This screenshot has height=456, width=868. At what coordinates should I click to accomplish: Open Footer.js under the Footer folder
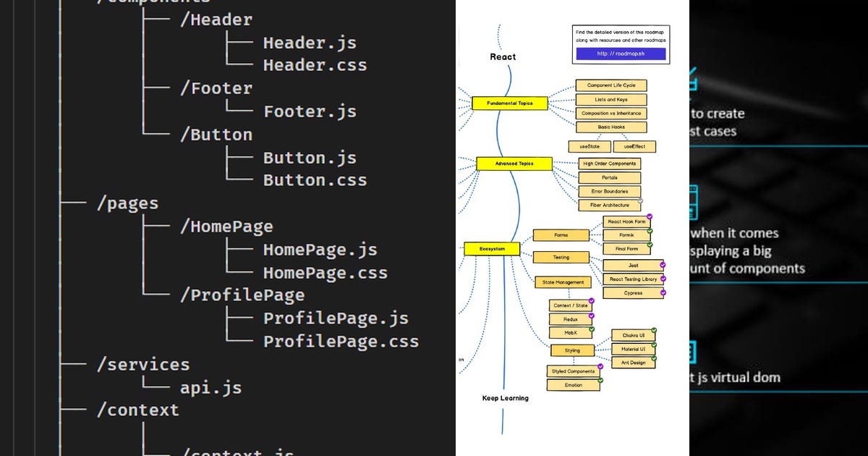(x=310, y=111)
